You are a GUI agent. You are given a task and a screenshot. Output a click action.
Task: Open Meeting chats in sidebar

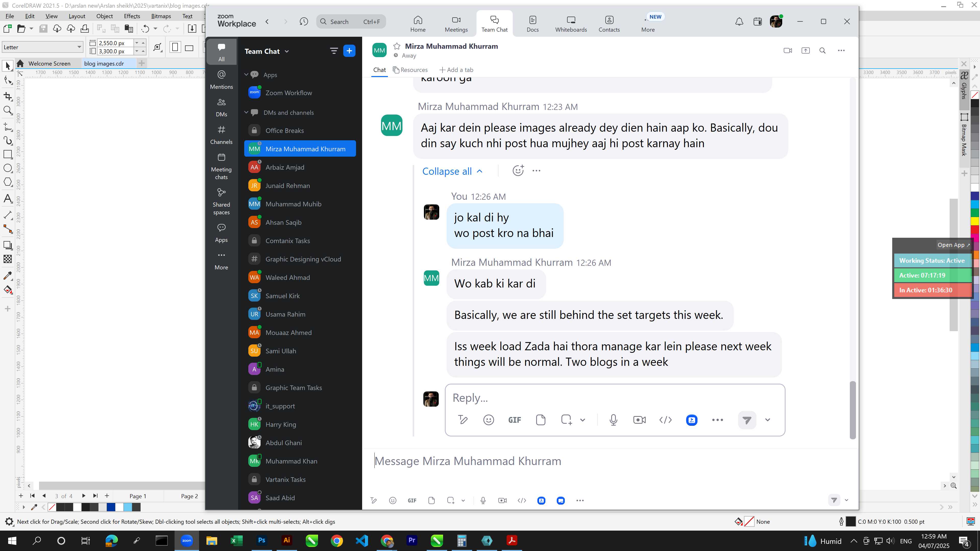click(222, 166)
